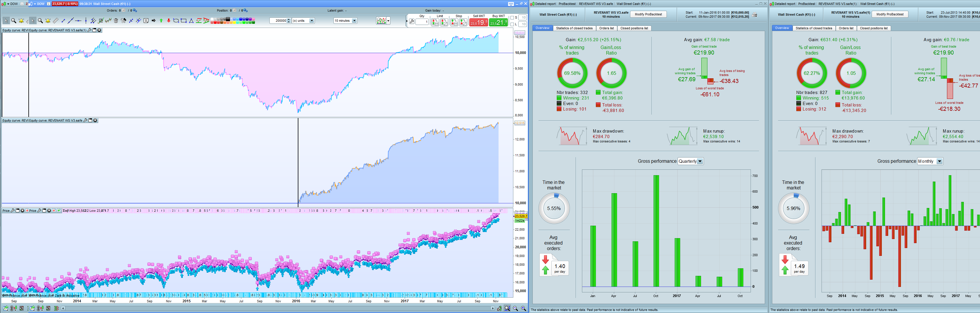Switch to Overview tab in V3.safe report

pyautogui.click(x=543, y=28)
